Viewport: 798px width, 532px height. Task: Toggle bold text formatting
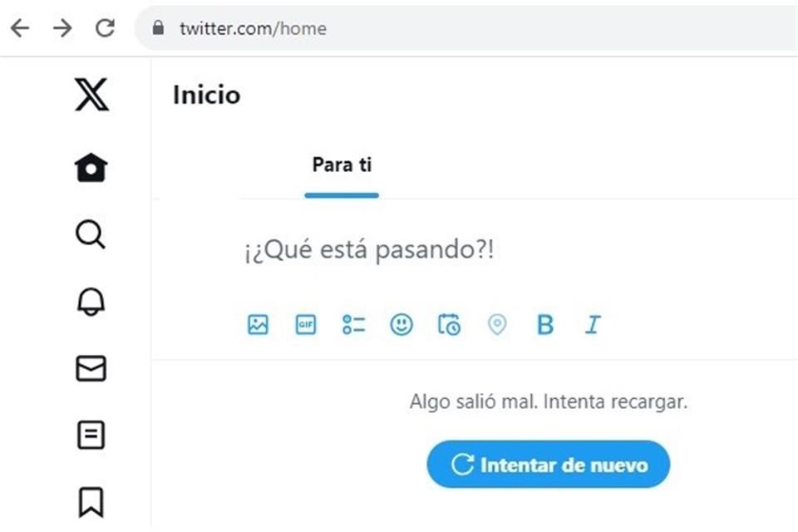(544, 325)
